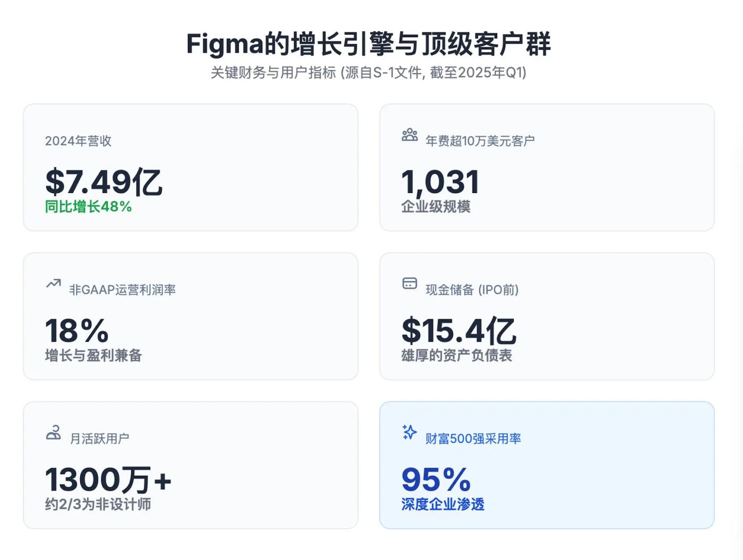Select the 1300万+ monthly users figure

pyautogui.click(x=108, y=480)
